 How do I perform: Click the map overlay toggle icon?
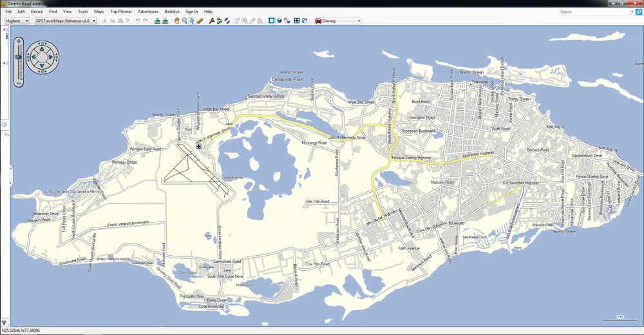pos(305,21)
